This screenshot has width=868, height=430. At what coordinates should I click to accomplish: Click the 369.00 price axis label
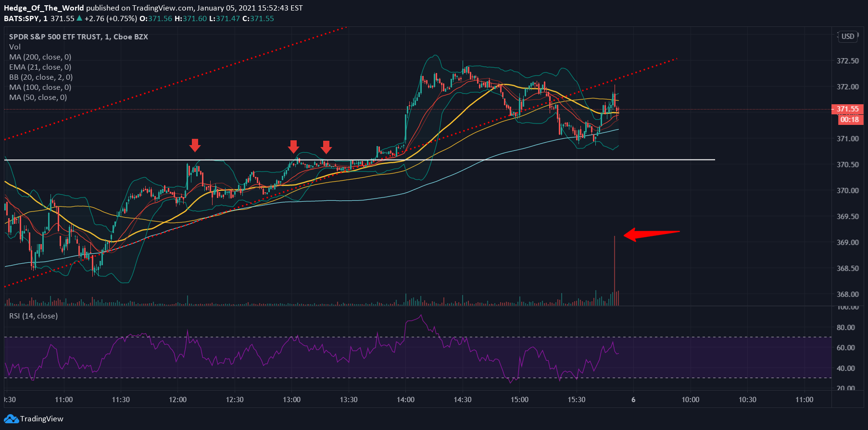pos(848,243)
